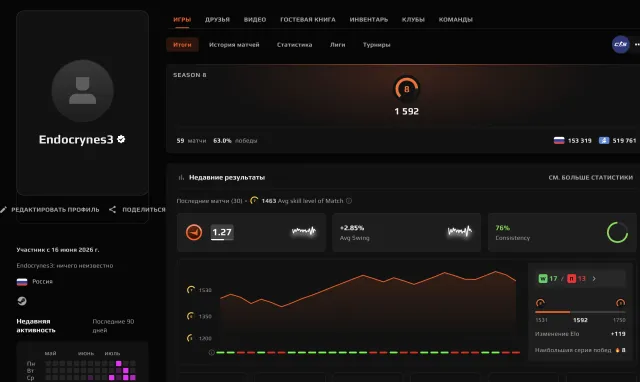Click the verified badge next to Endocrynes3
Screen dimensions: 640x382
[121, 139]
